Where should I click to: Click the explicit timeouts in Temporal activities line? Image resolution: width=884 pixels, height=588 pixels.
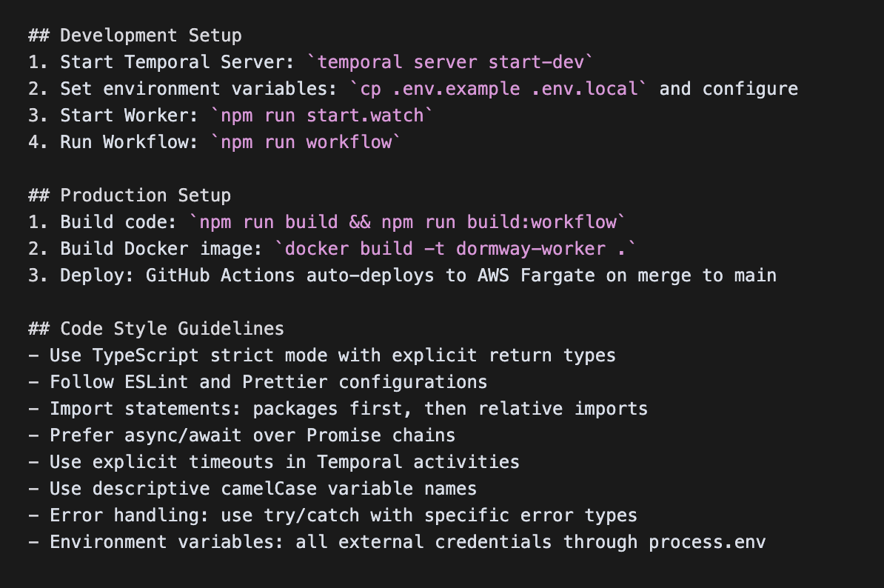click(x=274, y=462)
